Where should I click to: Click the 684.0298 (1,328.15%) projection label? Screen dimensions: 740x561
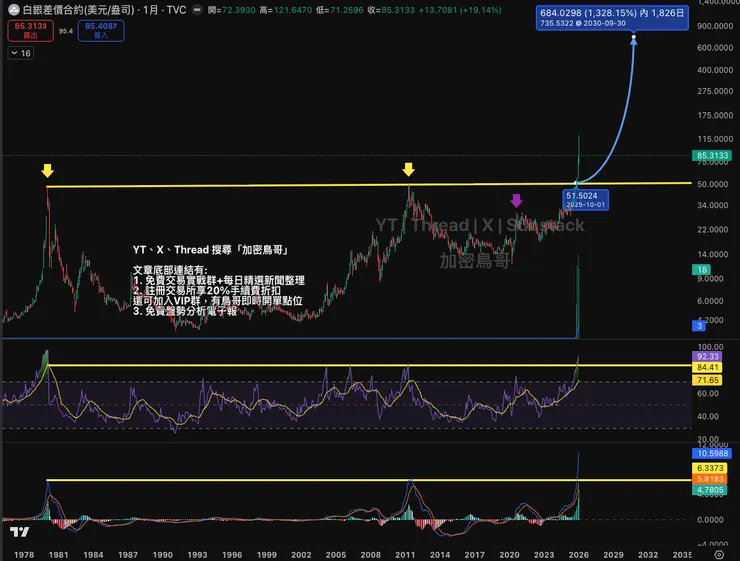(x=612, y=17)
